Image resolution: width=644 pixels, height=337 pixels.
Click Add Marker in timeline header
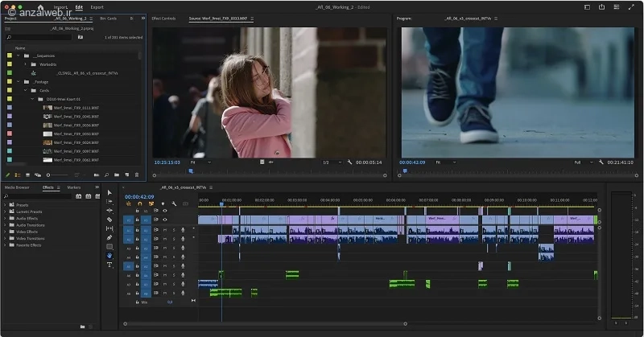[163, 203]
